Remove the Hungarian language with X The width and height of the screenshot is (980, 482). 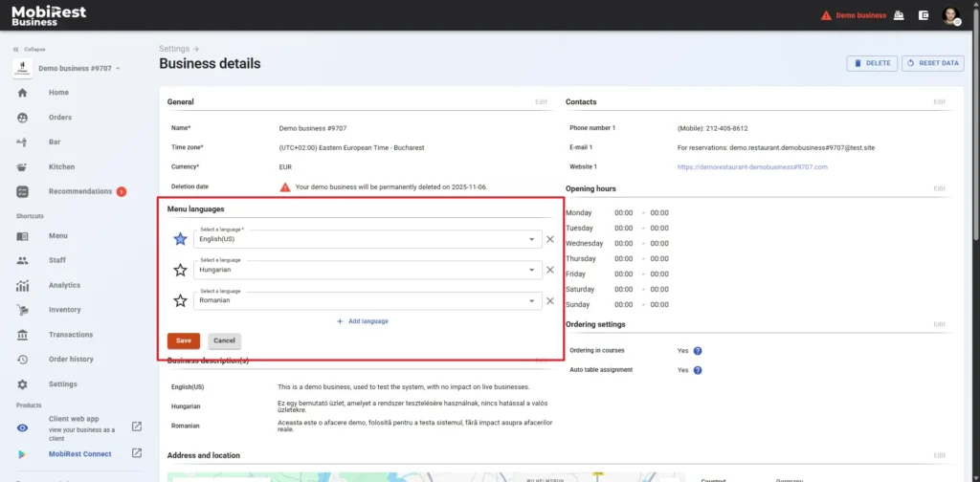point(550,271)
